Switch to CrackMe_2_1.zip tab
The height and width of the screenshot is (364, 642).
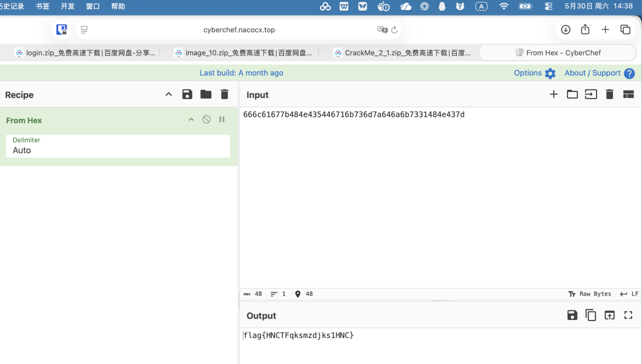(x=402, y=52)
